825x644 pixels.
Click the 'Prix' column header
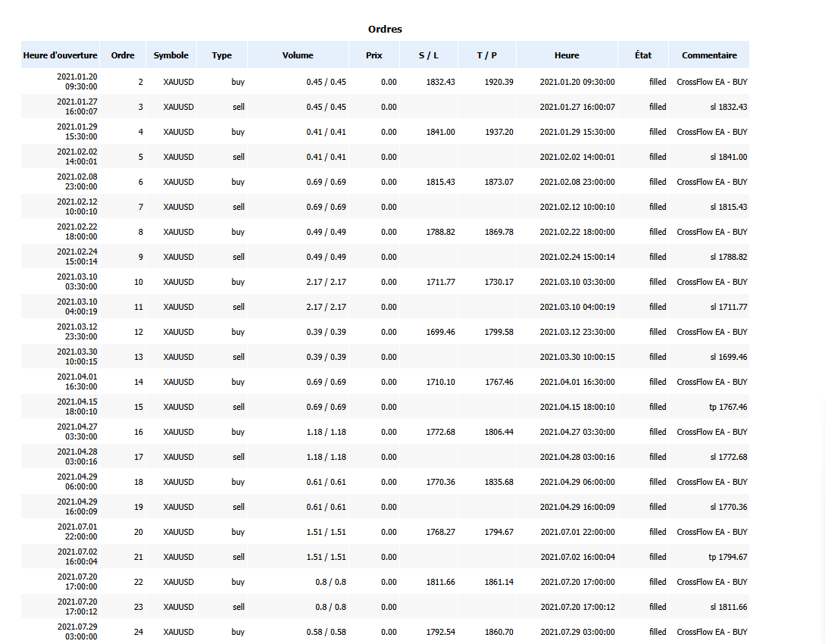click(374, 55)
